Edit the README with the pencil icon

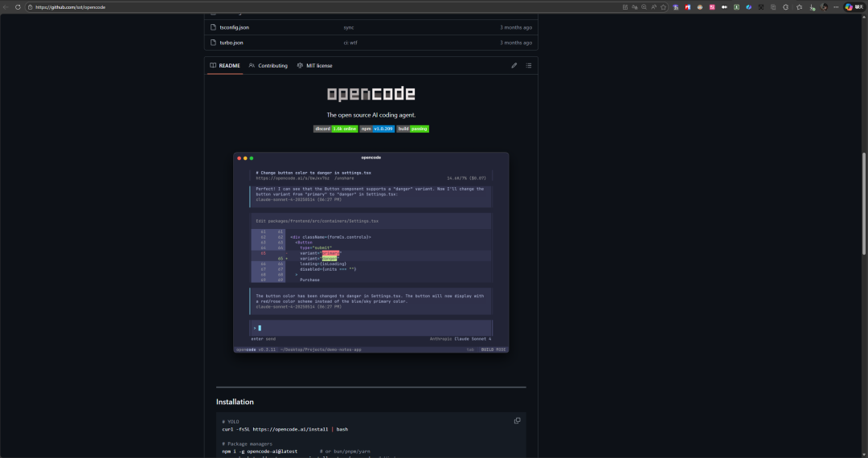pyautogui.click(x=514, y=65)
